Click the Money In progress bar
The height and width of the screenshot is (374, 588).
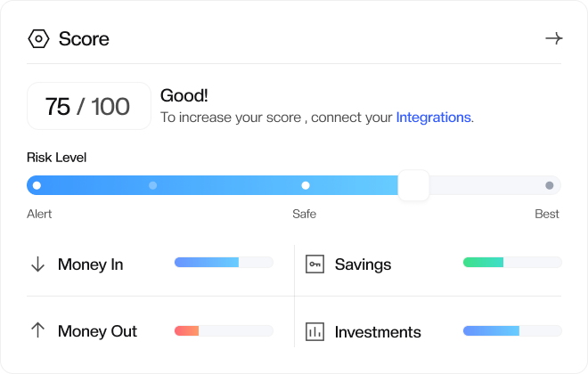click(x=224, y=263)
